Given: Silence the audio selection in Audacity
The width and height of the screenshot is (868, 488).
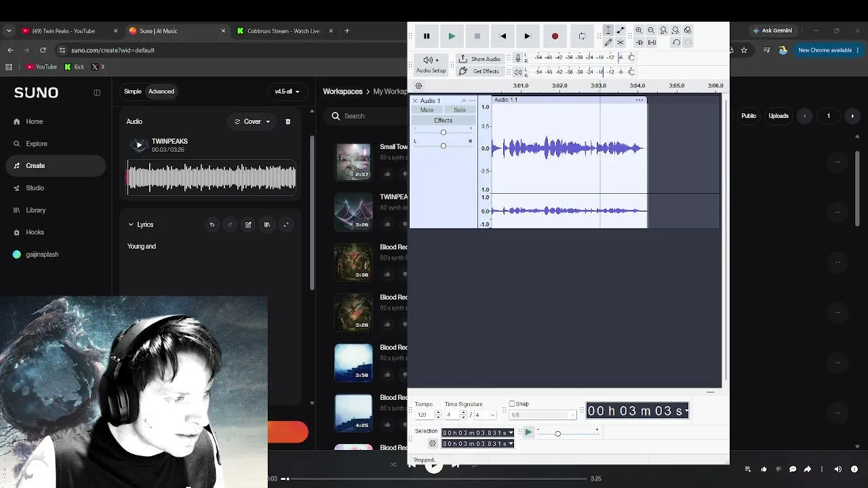Looking at the screenshot, I should coord(652,43).
